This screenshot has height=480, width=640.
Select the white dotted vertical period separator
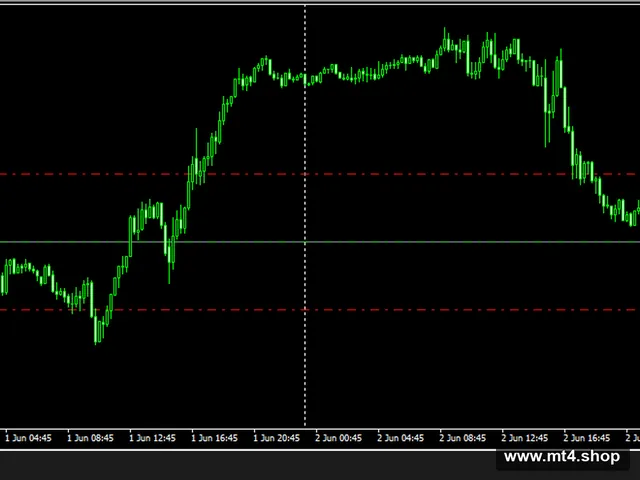305,216
